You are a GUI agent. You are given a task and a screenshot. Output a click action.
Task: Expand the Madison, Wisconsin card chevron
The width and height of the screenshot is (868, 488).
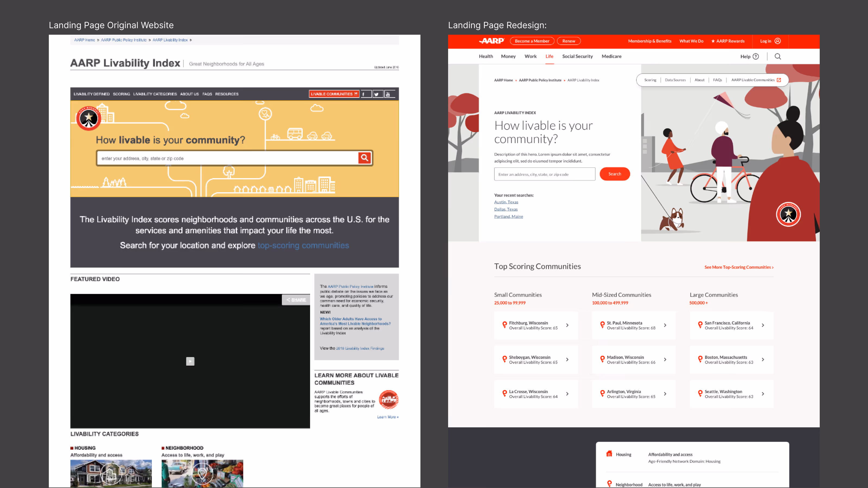pyautogui.click(x=665, y=359)
